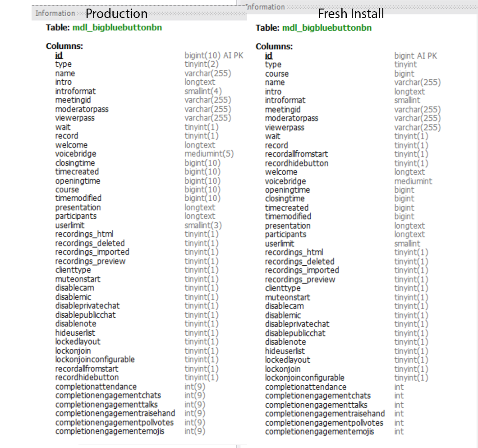478x448 pixels.
Task: Click the 'viewerpass' column in the Production panel
Action: (x=75, y=118)
